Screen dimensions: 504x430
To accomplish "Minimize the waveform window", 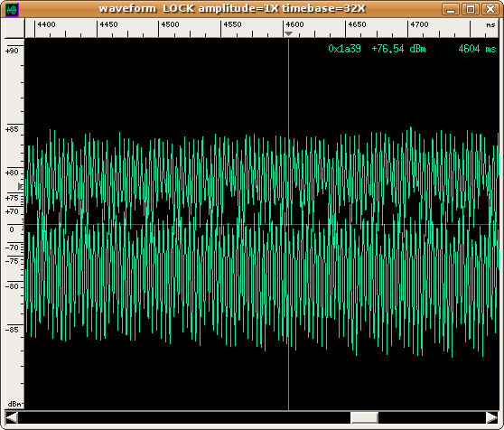I will click(x=451, y=9).
